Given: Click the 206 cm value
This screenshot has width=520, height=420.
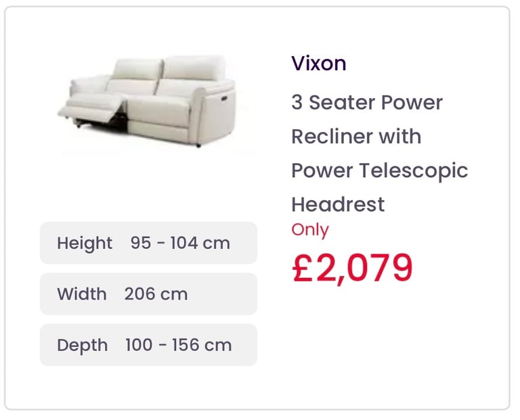Looking at the screenshot, I should [x=156, y=294].
